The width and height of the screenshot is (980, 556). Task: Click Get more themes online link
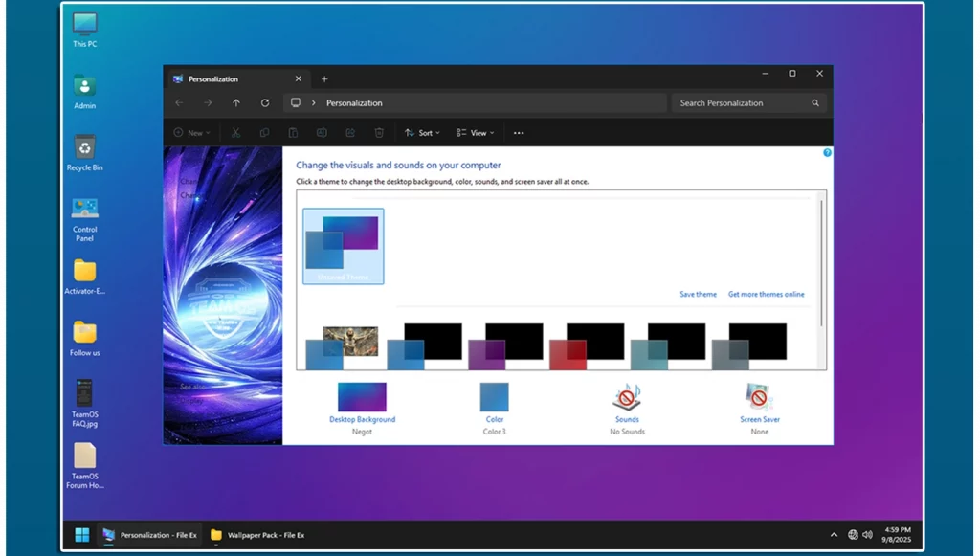pos(766,295)
